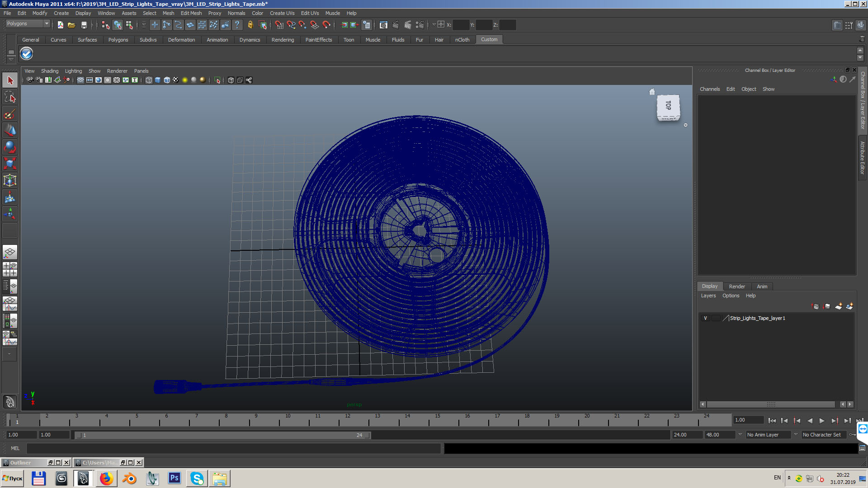The width and height of the screenshot is (868, 488).
Task: Switch to the Render layer tab
Action: (x=737, y=286)
